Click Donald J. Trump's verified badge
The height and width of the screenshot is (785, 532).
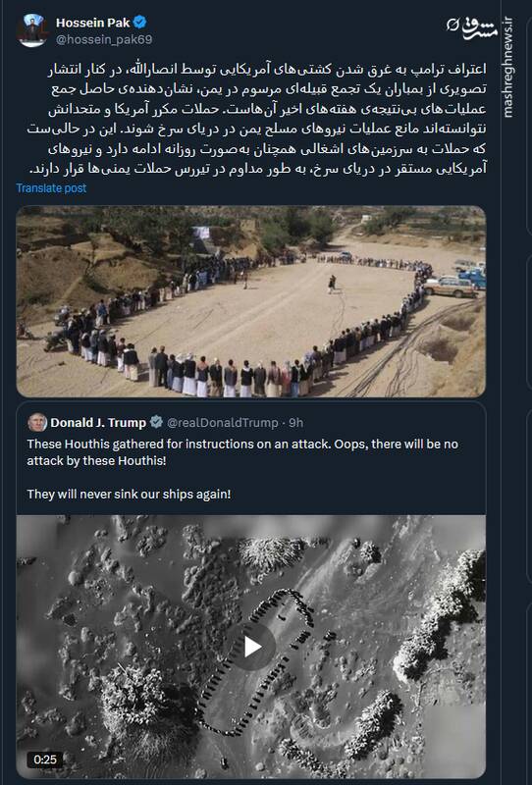(156, 423)
